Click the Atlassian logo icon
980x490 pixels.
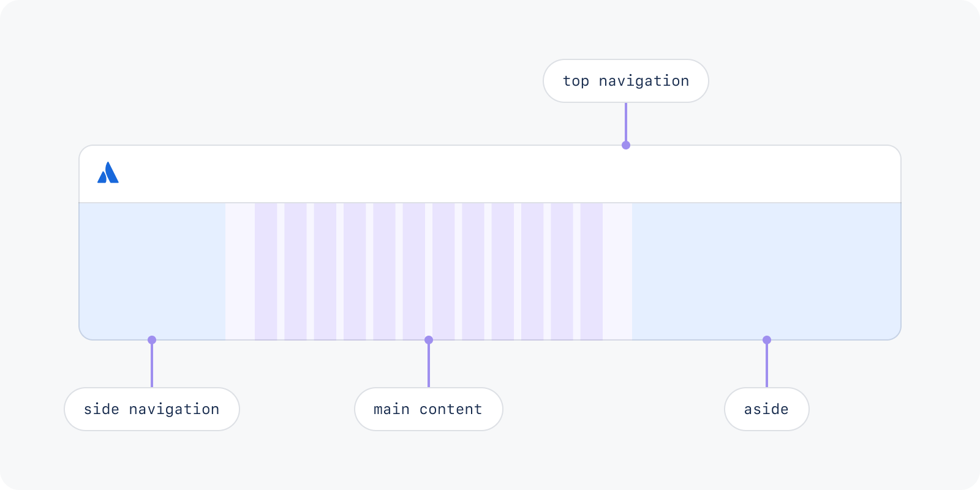point(108,173)
